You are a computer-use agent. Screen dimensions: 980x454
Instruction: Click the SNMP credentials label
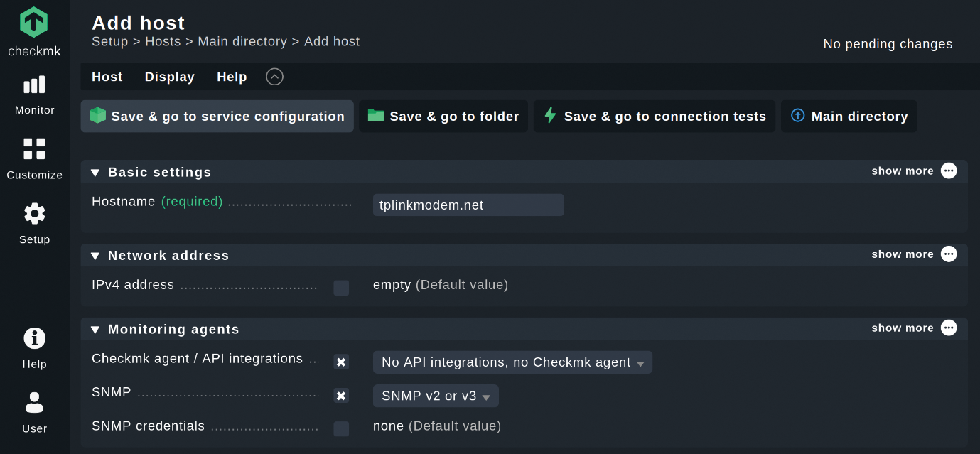(x=148, y=426)
